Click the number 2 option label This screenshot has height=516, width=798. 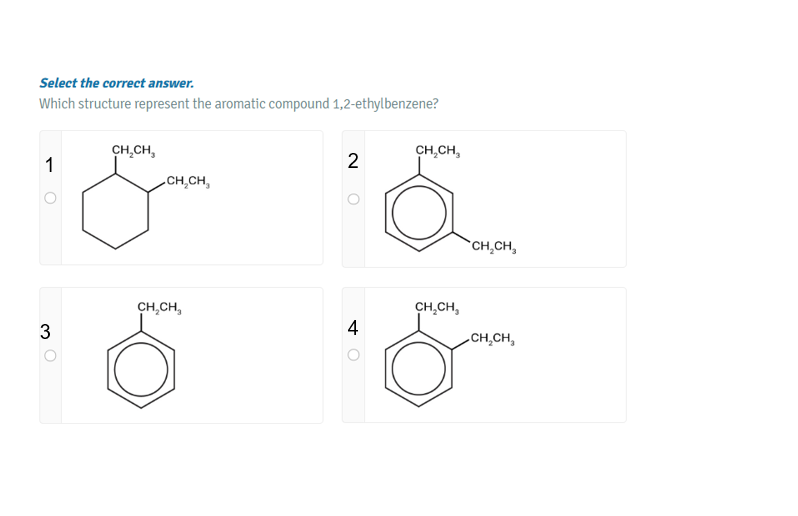(352, 162)
